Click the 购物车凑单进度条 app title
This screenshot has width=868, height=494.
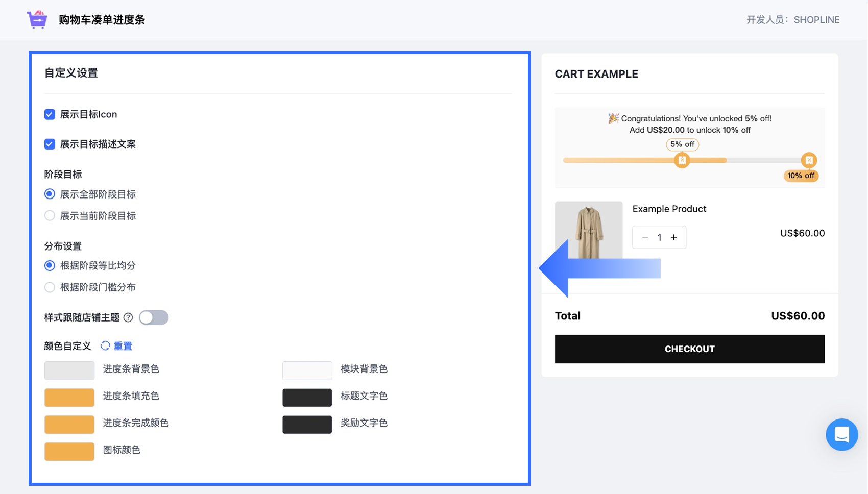[102, 20]
